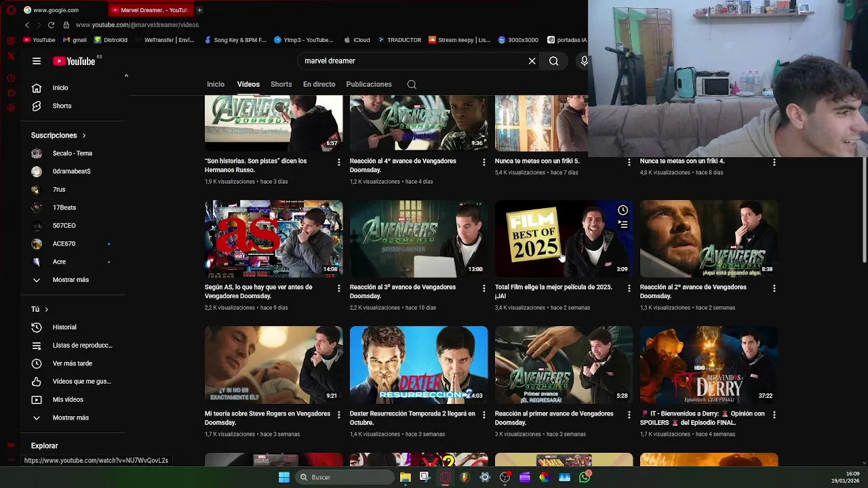Switch to the Shorts channel tab
Image resolution: width=868 pixels, height=488 pixels.
tap(281, 85)
